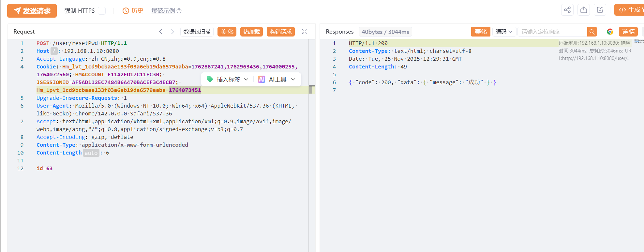Expand the Request editor to fullscreen
644x252 pixels.
[x=305, y=32]
